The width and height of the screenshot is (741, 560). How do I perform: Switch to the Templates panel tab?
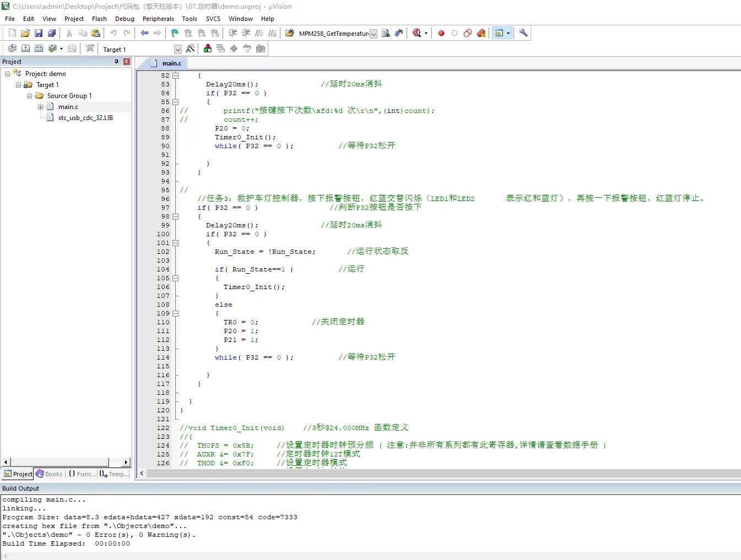point(115,474)
